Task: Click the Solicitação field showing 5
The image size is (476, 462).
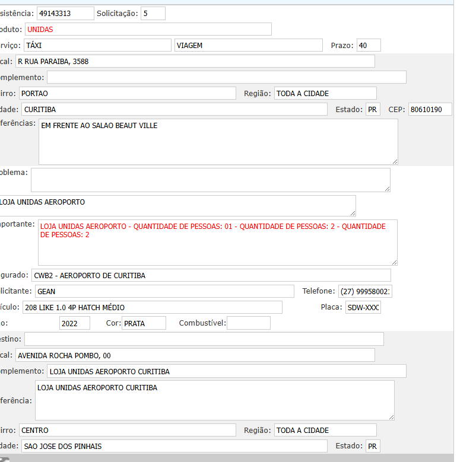Action: click(x=153, y=14)
